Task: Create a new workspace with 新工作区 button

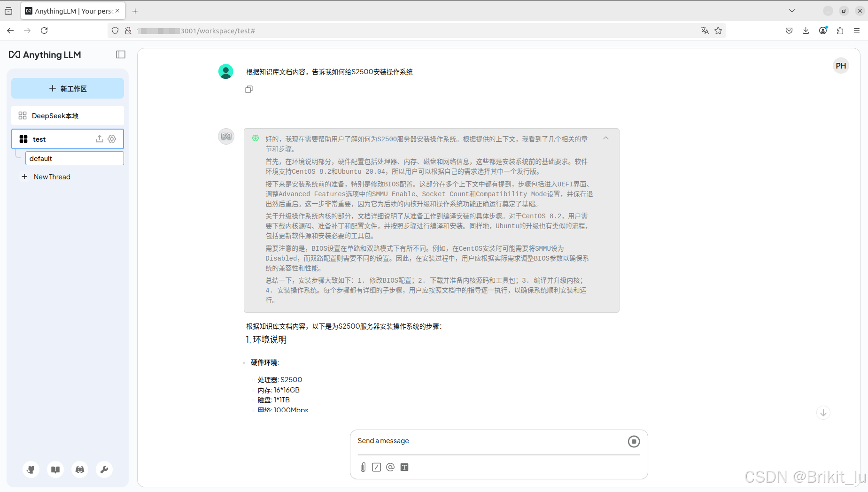Action: point(68,88)
